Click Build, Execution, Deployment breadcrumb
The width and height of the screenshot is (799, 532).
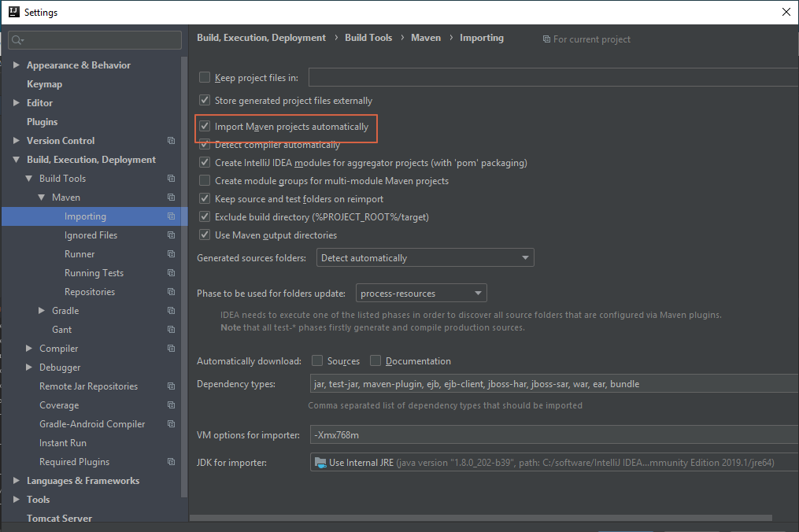click(x=261, y=38)
